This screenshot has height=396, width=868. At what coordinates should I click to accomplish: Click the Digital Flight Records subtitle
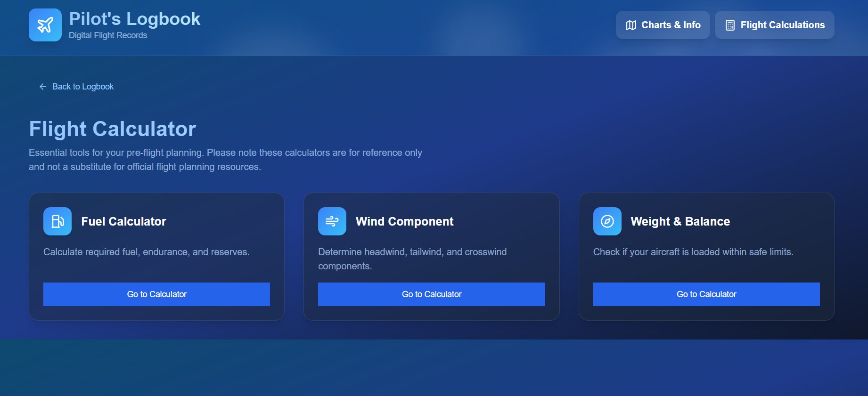108,35
